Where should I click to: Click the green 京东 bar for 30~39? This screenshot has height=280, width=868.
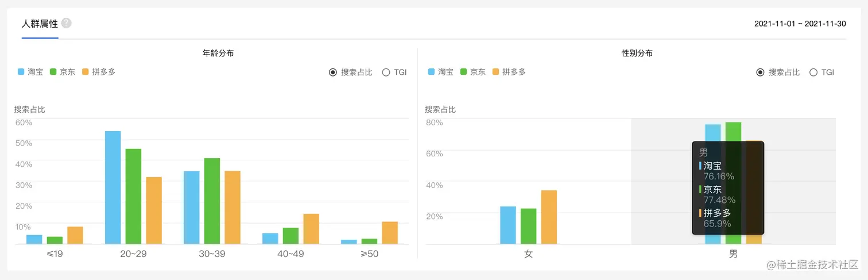point(212,201)
